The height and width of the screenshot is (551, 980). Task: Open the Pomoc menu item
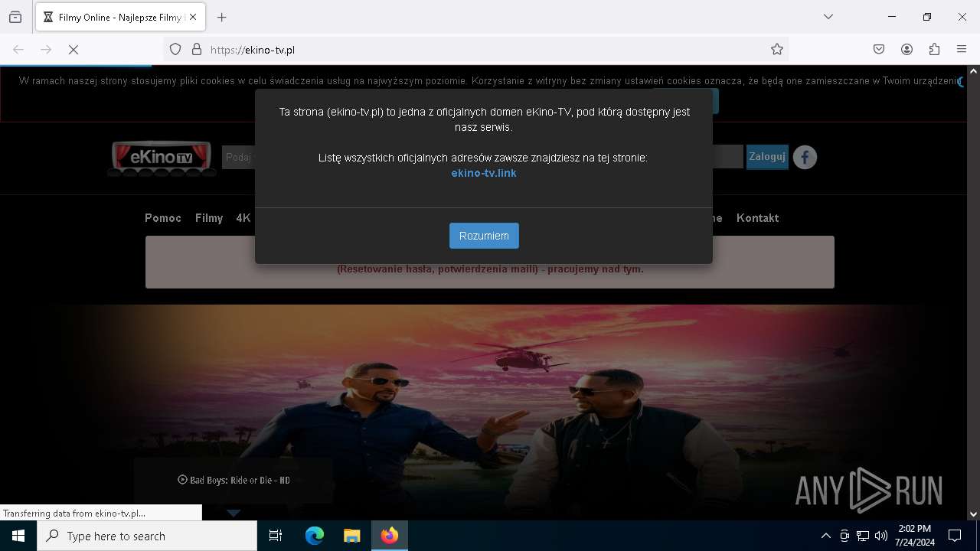[163, 218]
